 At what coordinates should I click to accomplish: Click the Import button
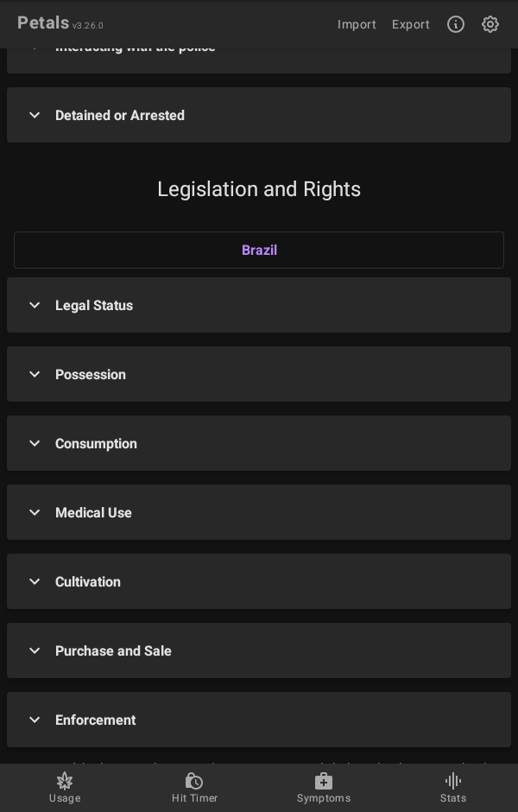[x=357, y=24]
